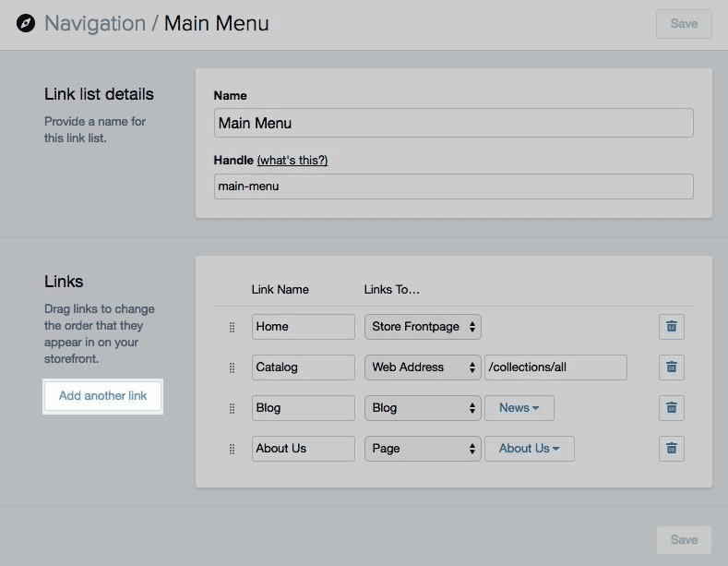Click drag handle of About Us row
Viewport: 728px width, 566px height.
coord(232,449)
